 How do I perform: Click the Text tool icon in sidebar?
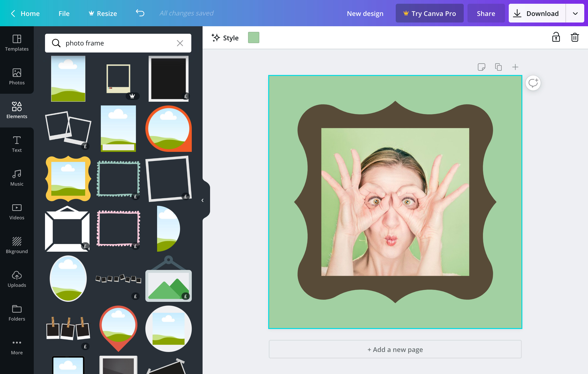(x=17, y=144)
